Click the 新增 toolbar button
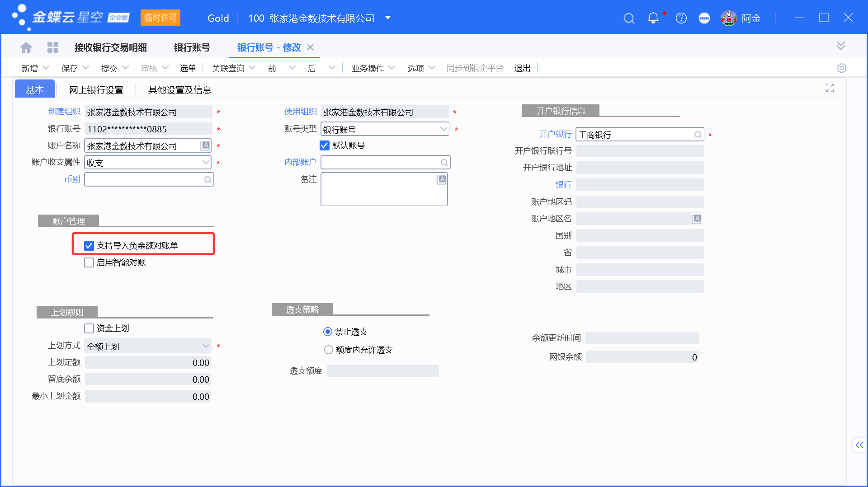 [x=29, y=68]
